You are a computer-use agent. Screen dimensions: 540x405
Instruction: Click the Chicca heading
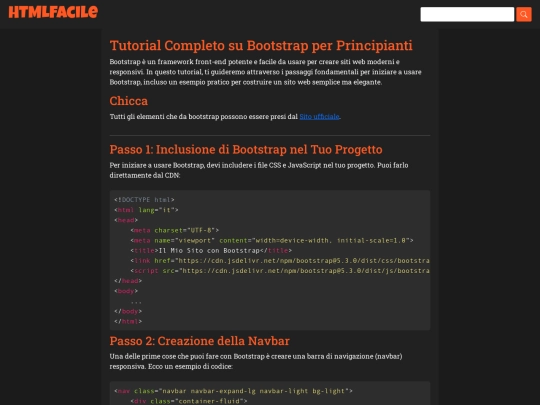[128, 101]
